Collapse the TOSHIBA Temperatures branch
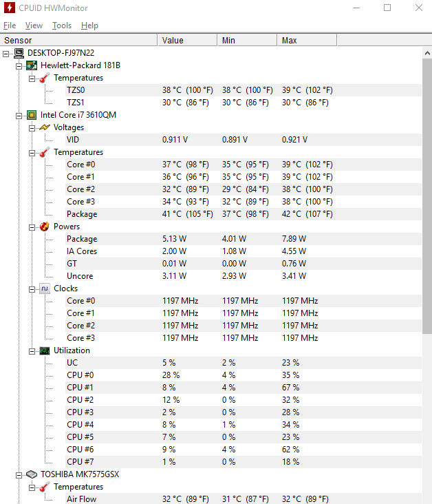This screenshot has height=504, width=432. coord(32,487)
